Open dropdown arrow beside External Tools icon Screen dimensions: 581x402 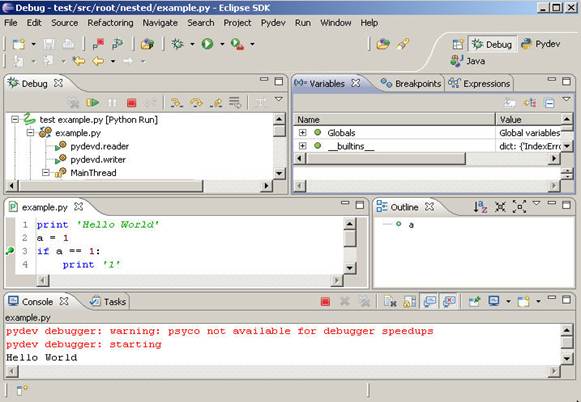coord(252,44)
